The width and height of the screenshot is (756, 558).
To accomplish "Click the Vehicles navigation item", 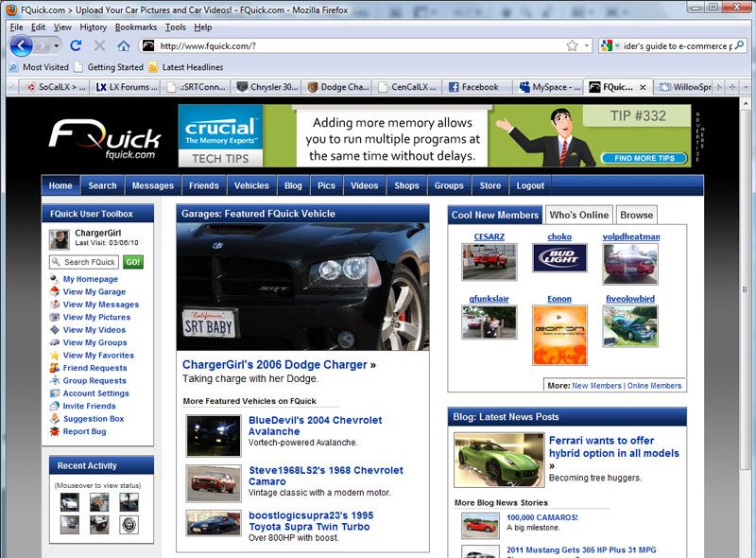I will [x=251, y=185].
